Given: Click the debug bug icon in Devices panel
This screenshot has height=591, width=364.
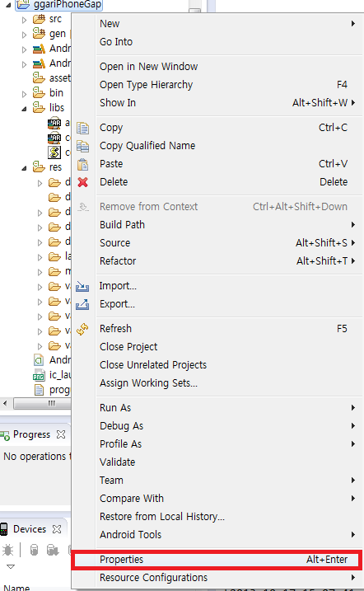Looking at the screenshot, I should click(8, 551).
